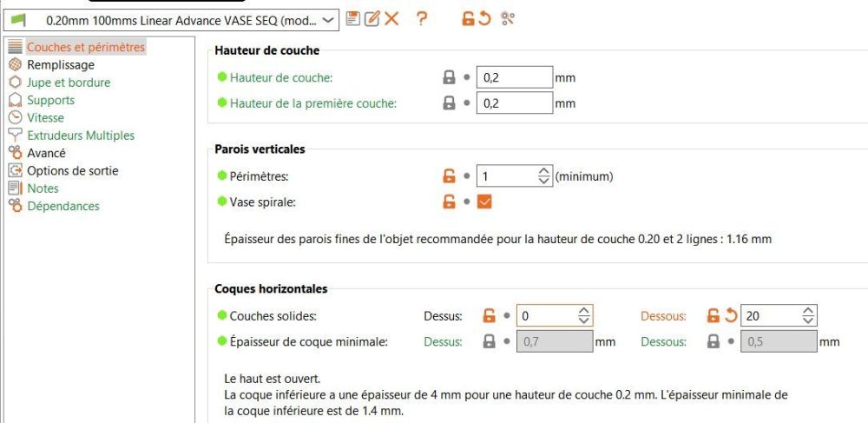Viewport: 868px width, 423px height.
Task: Click the undo arrow in top toolbar
Action: click(x=485, y=18)
